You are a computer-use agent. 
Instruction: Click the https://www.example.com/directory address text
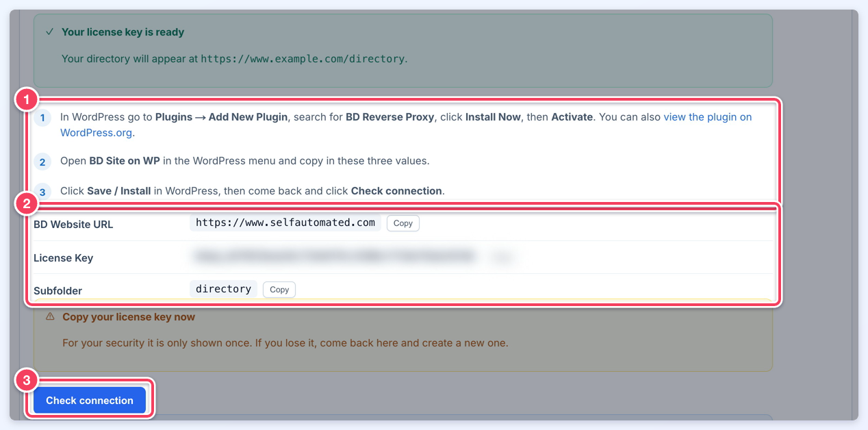(303, 59)
